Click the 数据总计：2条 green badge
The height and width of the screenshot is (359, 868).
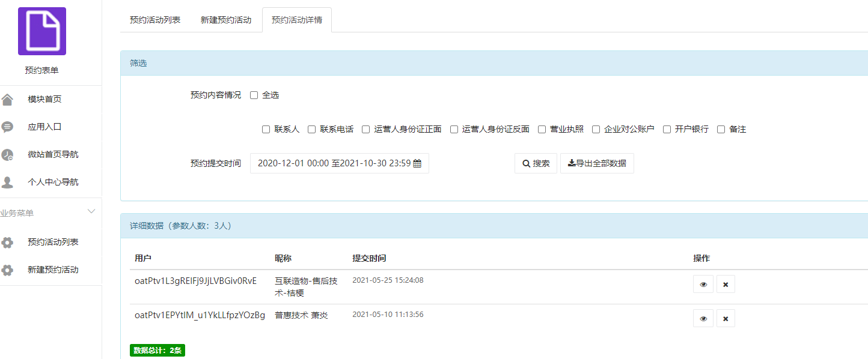157,351
